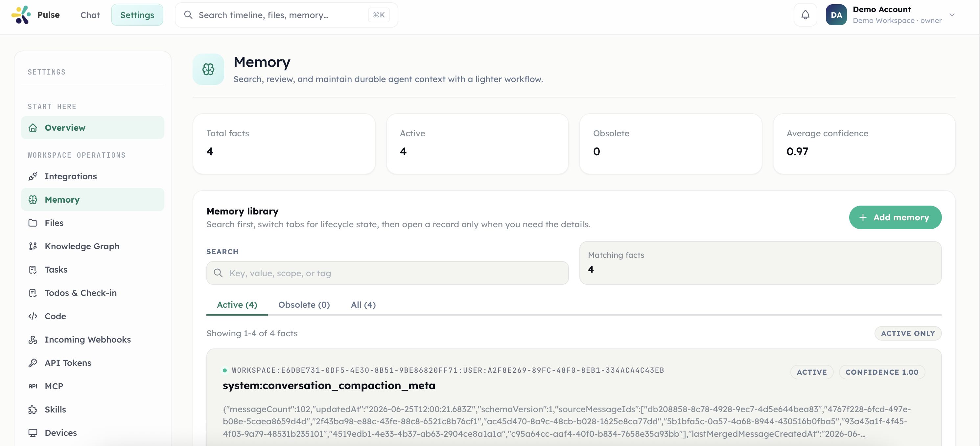Click the Files folder icon
980x446 pixels.
(x=33, y=223)
